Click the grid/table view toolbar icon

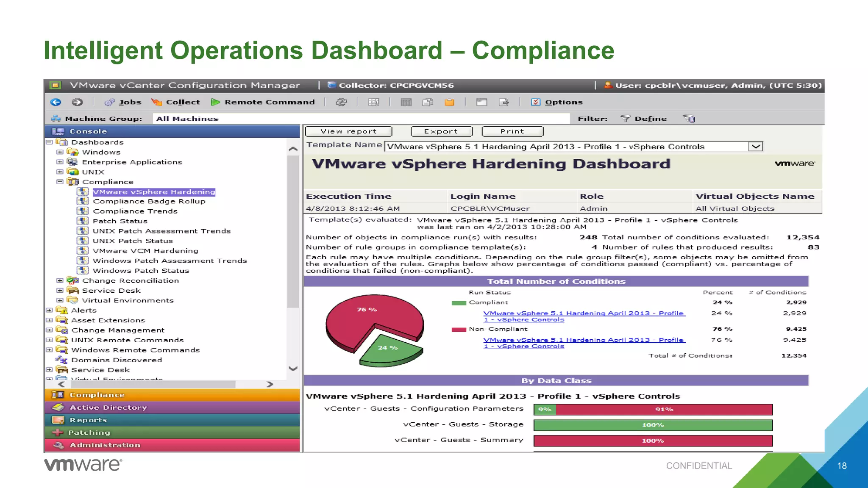click(406, 102)
